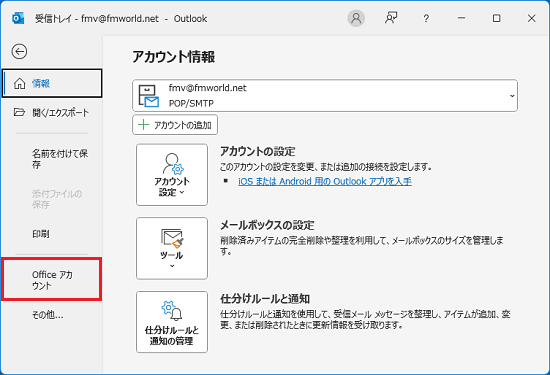The width and height of the screenshot is (550, 375).
Task: Close the Outlook window
Action: (531, 18)
